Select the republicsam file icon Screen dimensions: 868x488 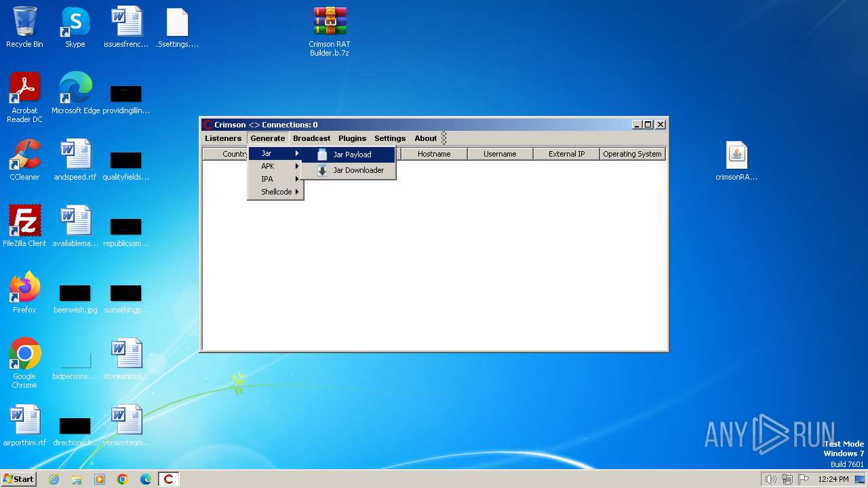(x=126, y=231)
